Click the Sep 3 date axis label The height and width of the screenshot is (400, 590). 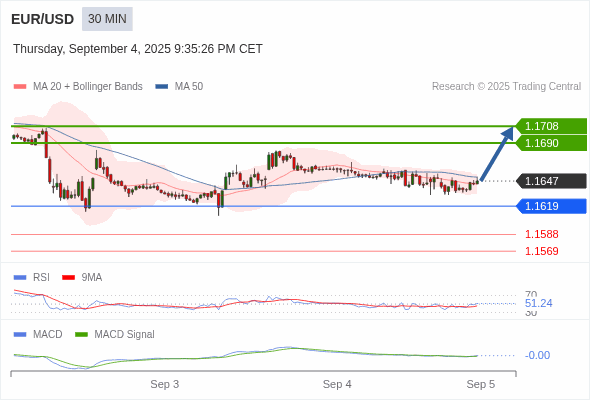165,384
